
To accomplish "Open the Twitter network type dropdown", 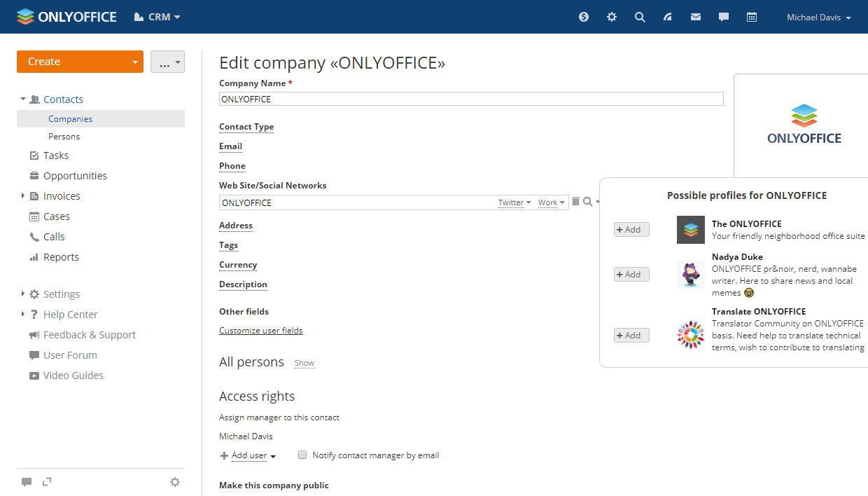I will coord(514,202).
